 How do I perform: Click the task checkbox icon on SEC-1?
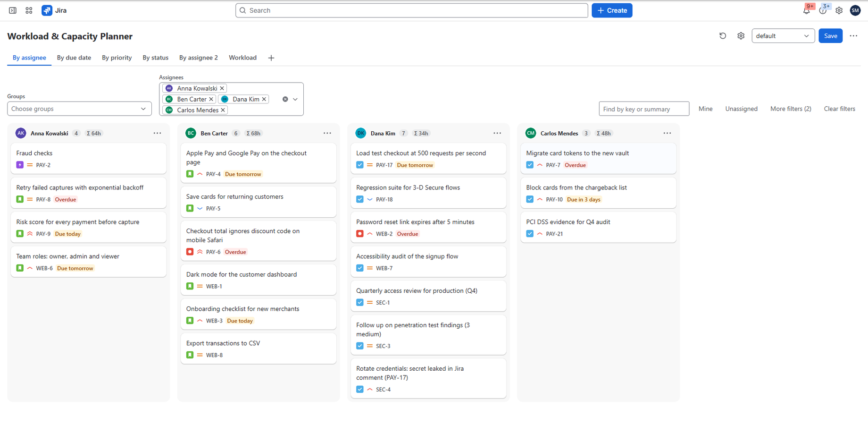pyautogui.click(x=360, y=303)
